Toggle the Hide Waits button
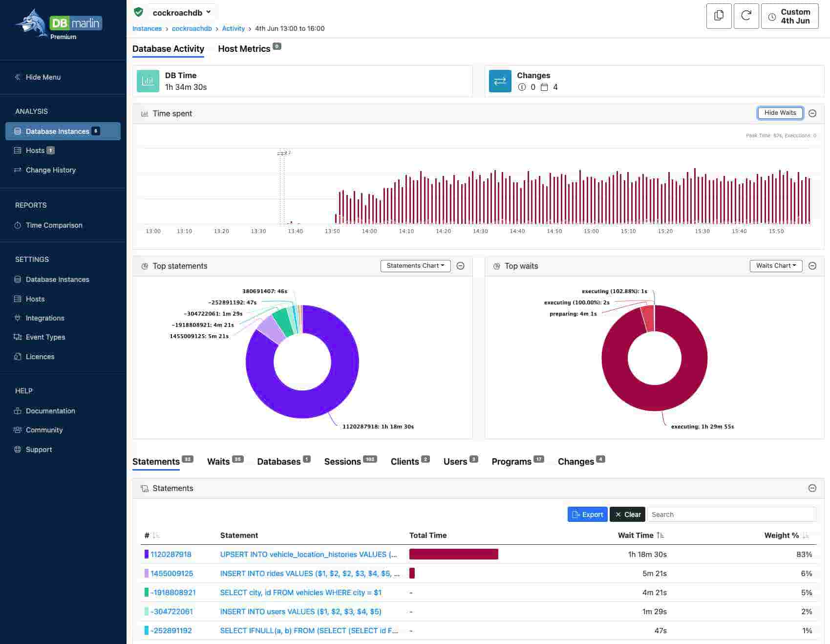 pyautogui.click(x=780, y=113)
